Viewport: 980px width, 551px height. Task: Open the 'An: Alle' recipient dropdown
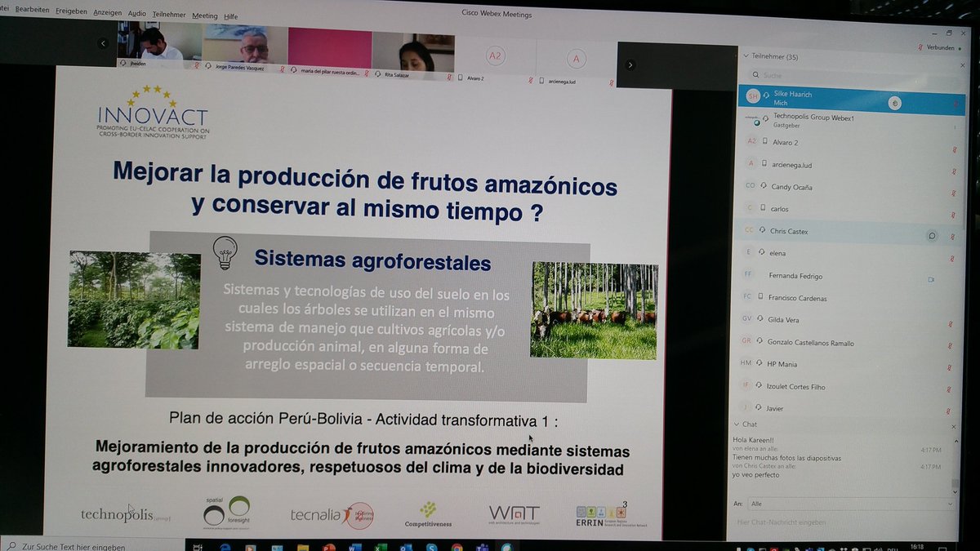[x=849, y=504]
